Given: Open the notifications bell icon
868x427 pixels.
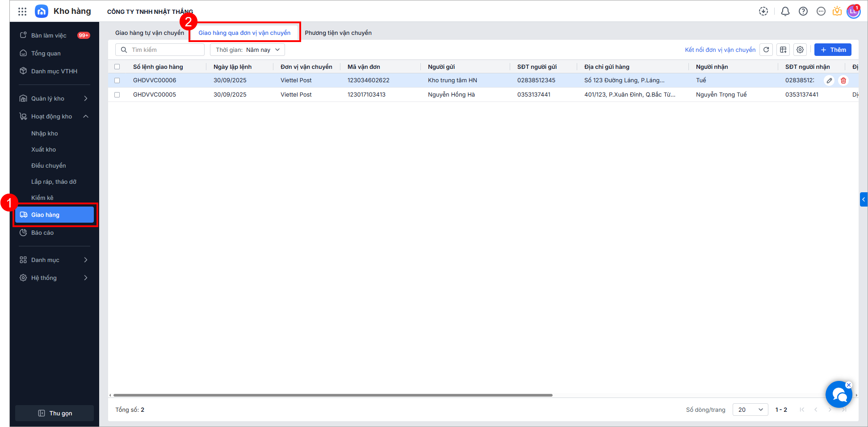Looking at the screenshot, I should (785, 12).
